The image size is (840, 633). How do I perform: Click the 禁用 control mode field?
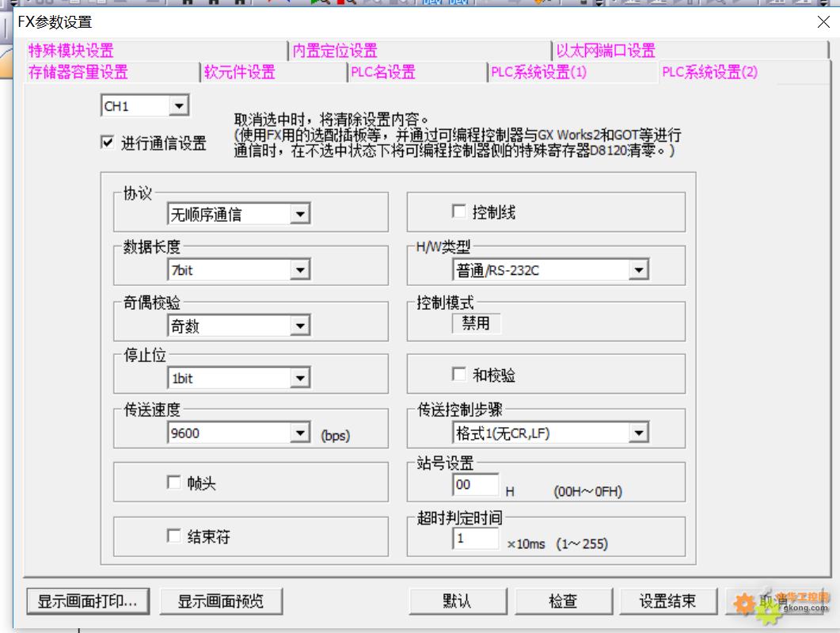tap(477, 323)
